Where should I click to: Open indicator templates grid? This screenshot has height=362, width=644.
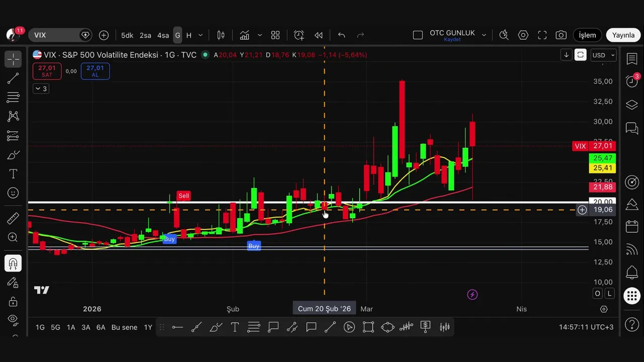tap(275, 35)
